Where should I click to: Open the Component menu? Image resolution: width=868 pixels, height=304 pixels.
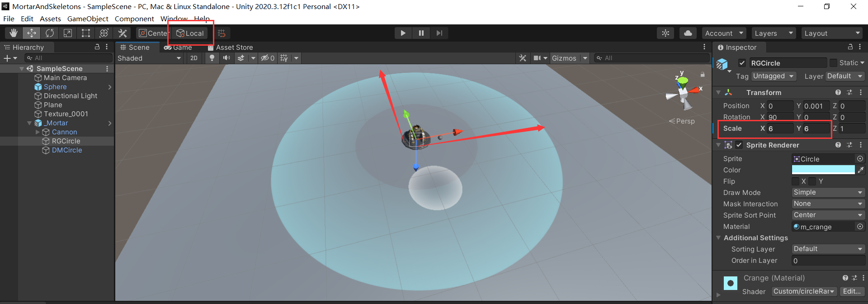[x=134, y=19]
